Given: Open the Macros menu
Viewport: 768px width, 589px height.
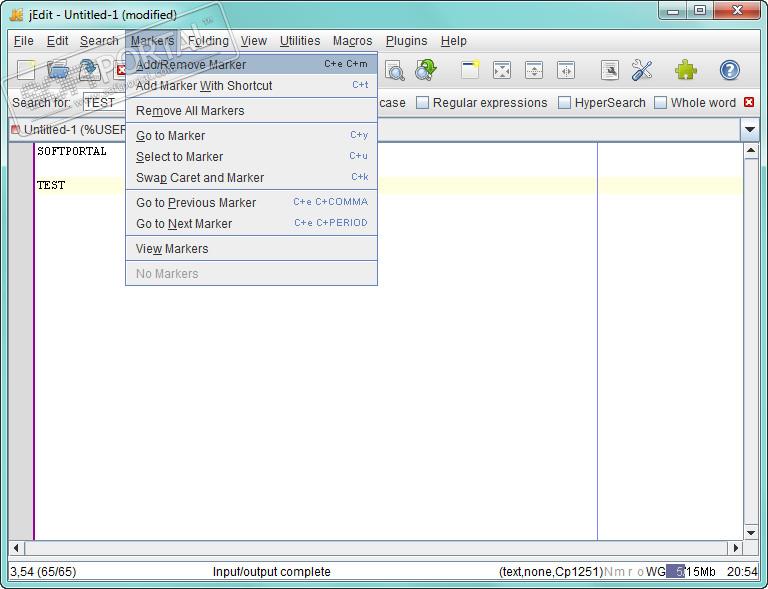Looking at the screenshot, I should (352, 41).
